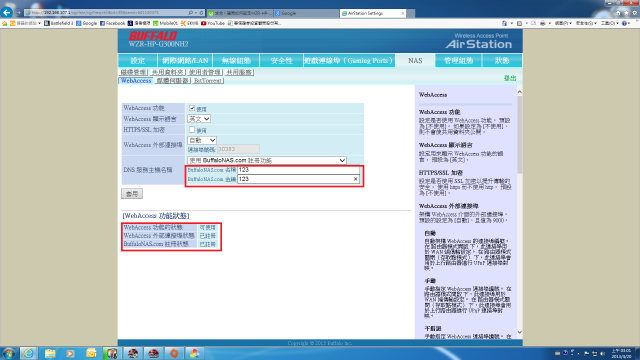This screenshot has width=640, height=360.
Task: Open the second NAS submenu link in the upper row
Action: [x=167, y=72]
